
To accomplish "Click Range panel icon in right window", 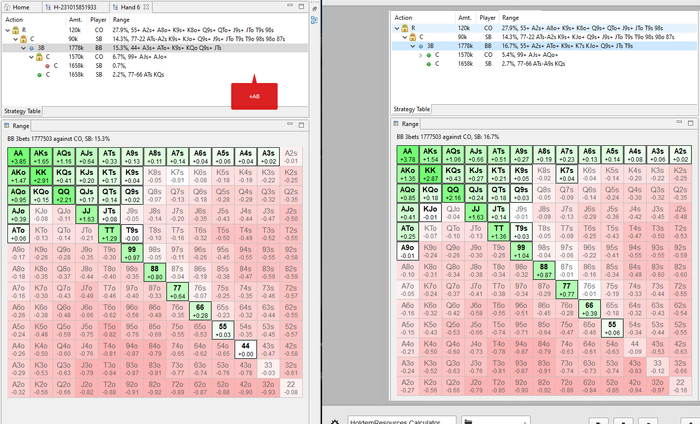I will click(x=396, y=123).
